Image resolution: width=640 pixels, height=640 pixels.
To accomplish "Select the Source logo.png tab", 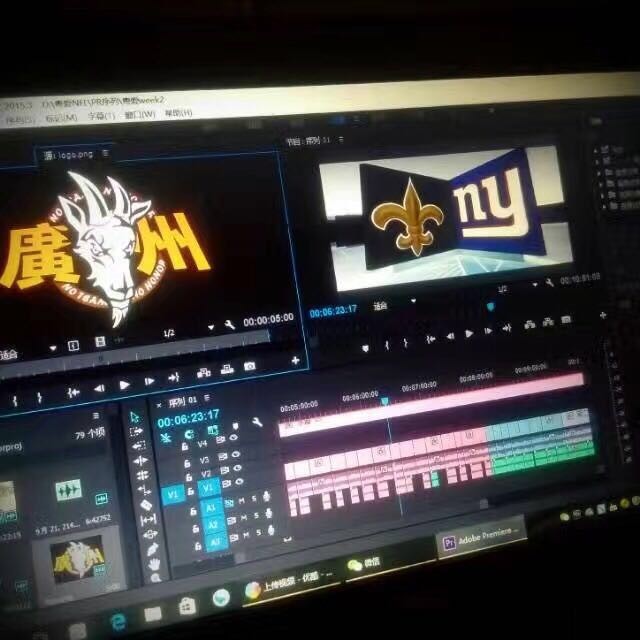I will click(69, 155).
